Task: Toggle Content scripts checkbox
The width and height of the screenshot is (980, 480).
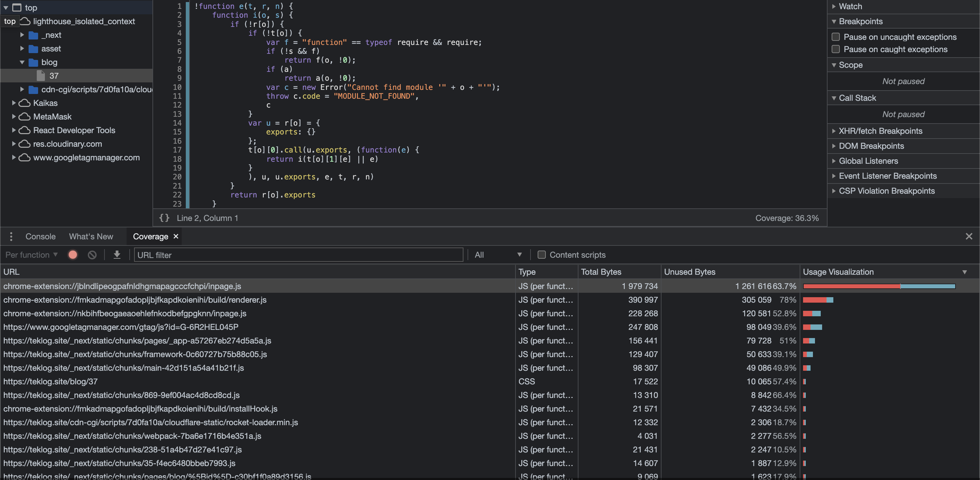Action: tap(541, 255)
